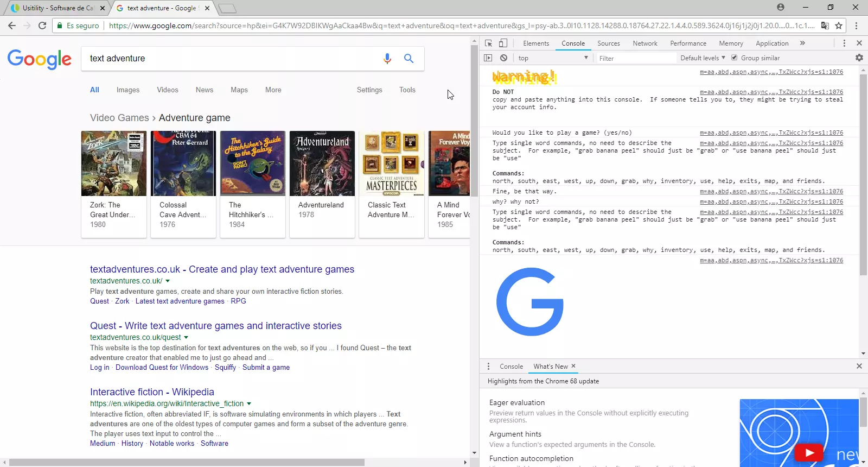Screen dimensions: 868x467
Task: Open console settings gear icon
Action: pos(859,58)
